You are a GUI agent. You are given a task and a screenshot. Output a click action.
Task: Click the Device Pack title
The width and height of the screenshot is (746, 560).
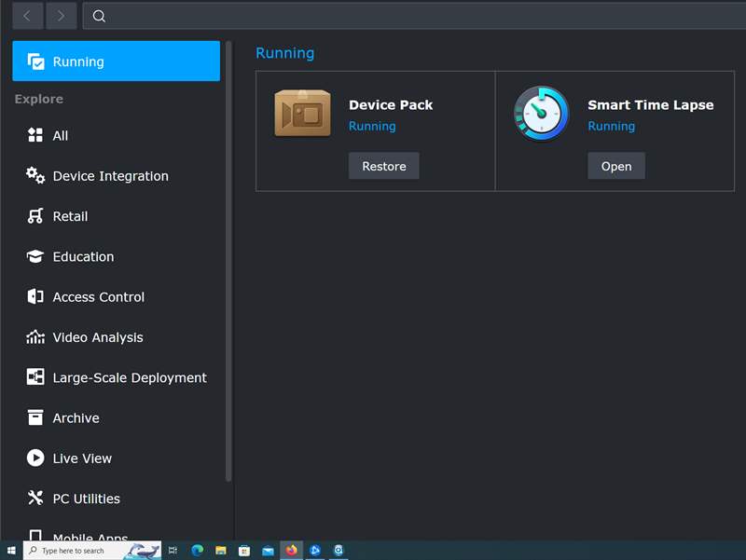click(x=391, y=105)
